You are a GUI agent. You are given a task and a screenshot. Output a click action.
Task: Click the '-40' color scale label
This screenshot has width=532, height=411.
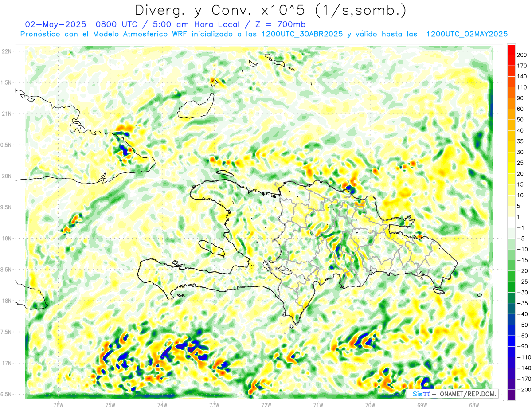click(523, 314)
